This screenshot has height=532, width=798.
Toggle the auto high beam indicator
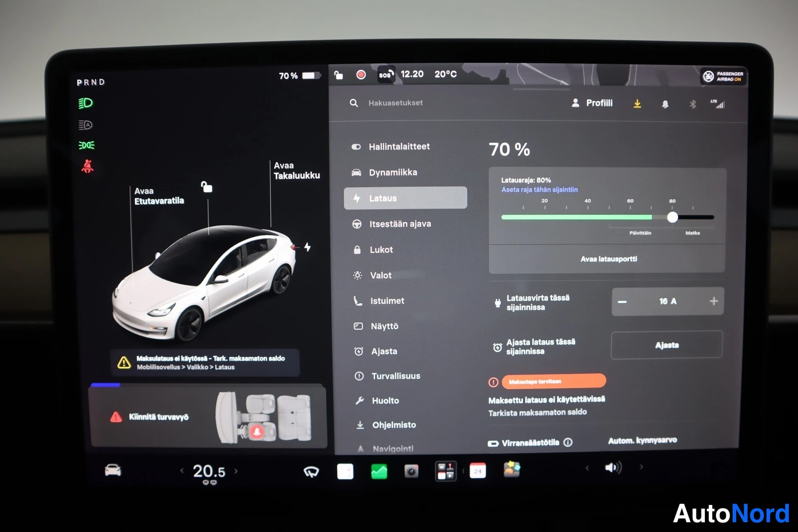click(86, 125)
